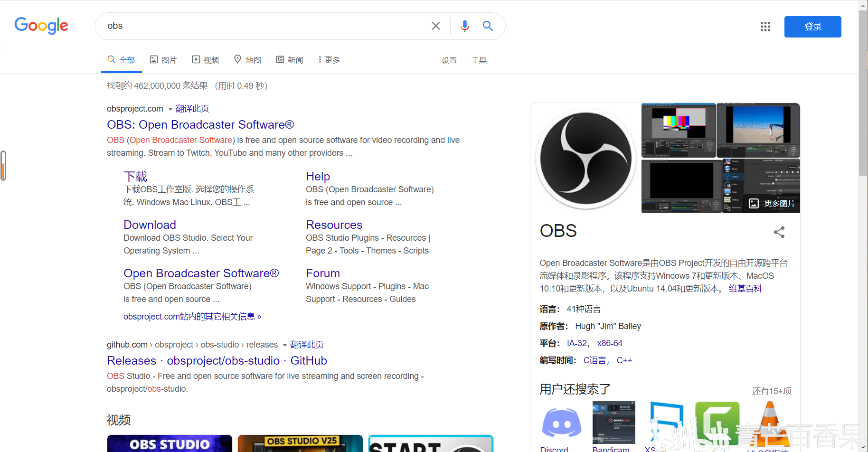The width and height of the screenshot is (868, 452).
Task: Click the Discord icon in related searches
Action: 562,423
